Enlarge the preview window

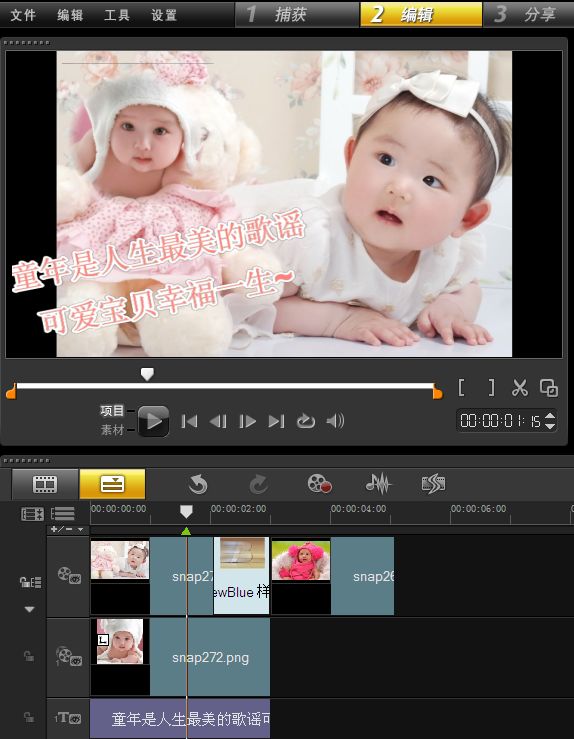point(549,388)
